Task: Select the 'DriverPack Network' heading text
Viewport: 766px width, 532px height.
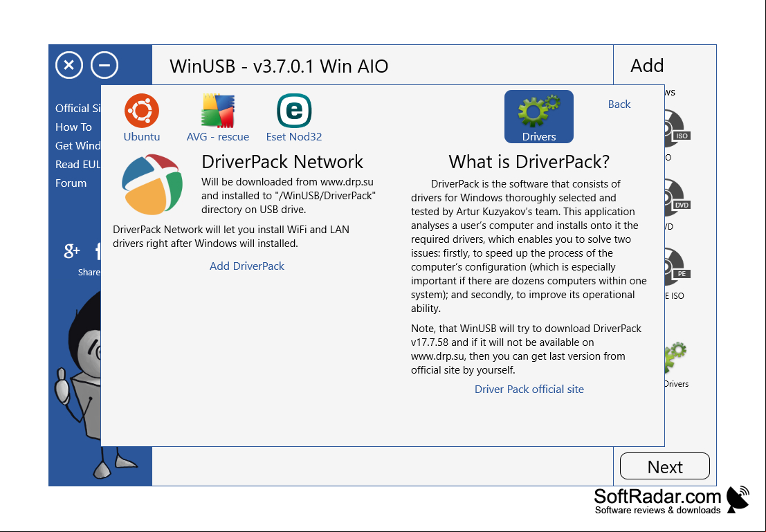Action: [282, 162]
